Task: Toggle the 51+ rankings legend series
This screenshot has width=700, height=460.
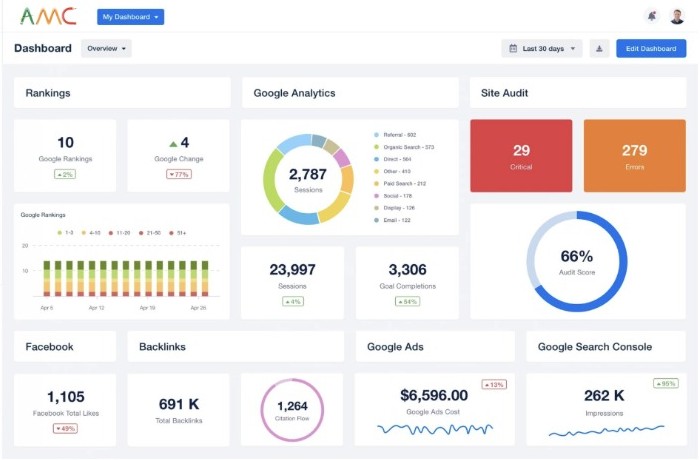Action: tap(177, 233)
